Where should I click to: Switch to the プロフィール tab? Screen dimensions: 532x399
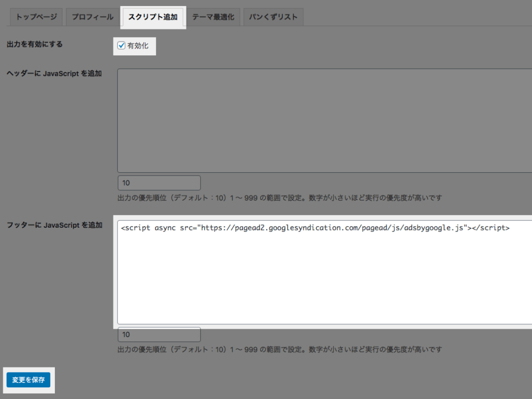tap(92, 17)
